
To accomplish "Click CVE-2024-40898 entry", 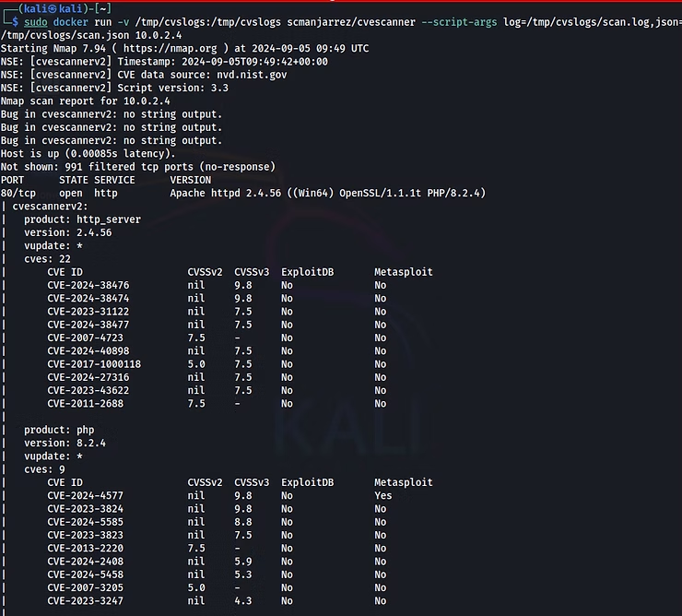I will point(88,351).
